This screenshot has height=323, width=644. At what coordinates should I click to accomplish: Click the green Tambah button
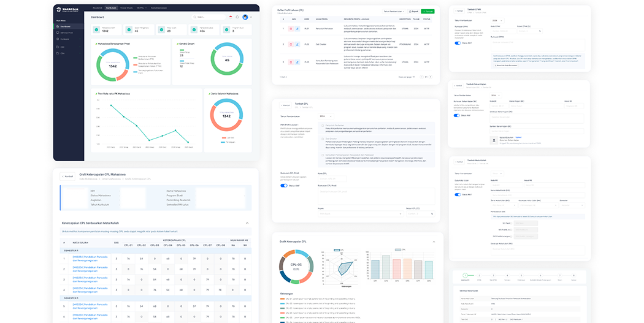427,12
